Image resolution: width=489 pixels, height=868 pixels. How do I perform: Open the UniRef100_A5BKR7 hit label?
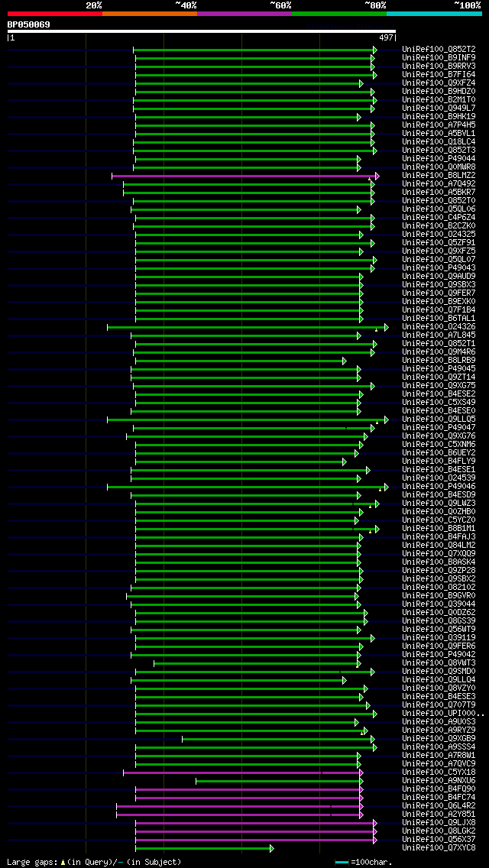(439, 193)
